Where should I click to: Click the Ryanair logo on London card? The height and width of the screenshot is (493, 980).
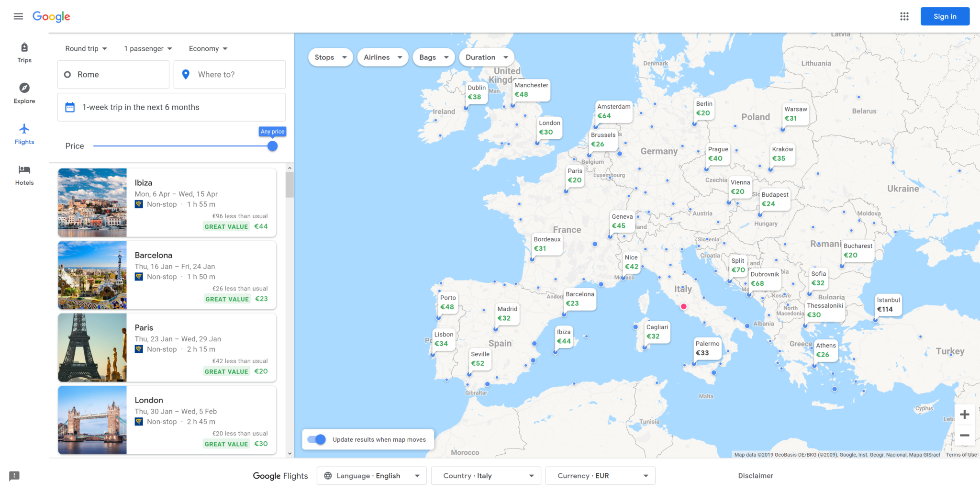[x=139, y=422]
